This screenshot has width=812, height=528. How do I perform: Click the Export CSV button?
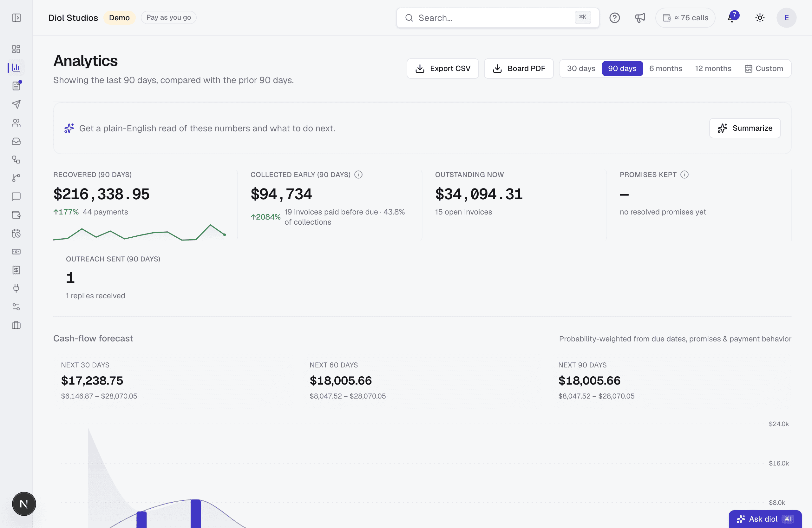(x=442, y=69)
